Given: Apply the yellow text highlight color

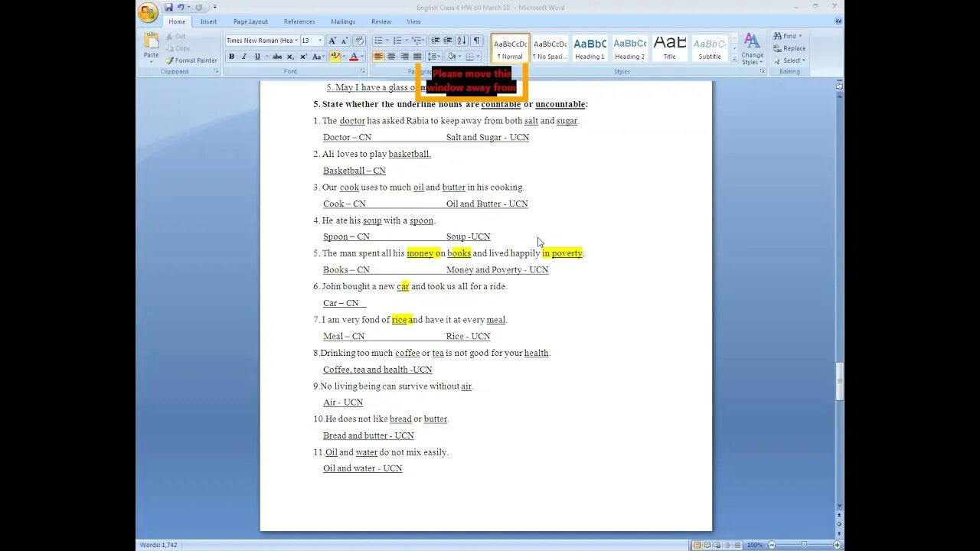Looking at the screenshot, I should point(334,57).
